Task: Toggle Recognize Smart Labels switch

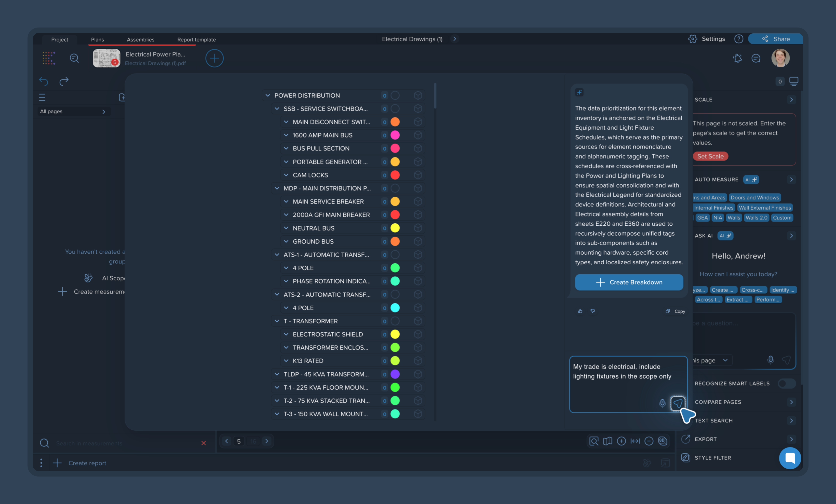Action: pyautogui.click(x=787, y=383)
